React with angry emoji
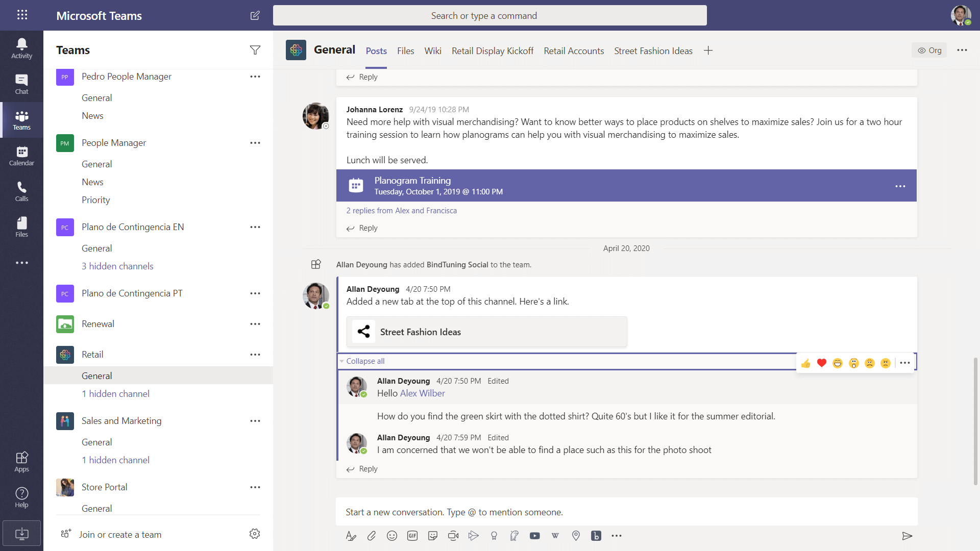 point(886,363)
